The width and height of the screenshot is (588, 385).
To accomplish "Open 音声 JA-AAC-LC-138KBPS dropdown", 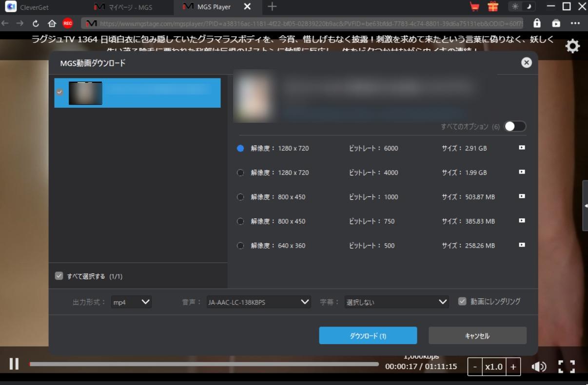I will [x=258, y=302].
